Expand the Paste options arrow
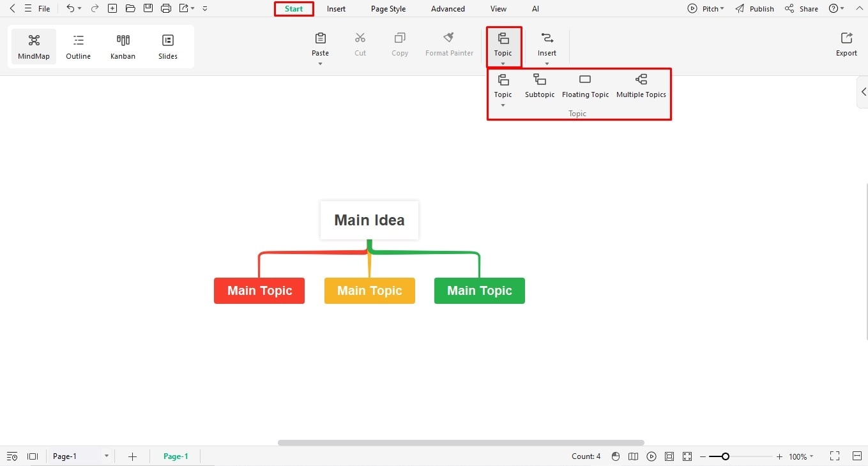This screenshot has height=466, width=868. pyautogui.click(x=321, y=64)
